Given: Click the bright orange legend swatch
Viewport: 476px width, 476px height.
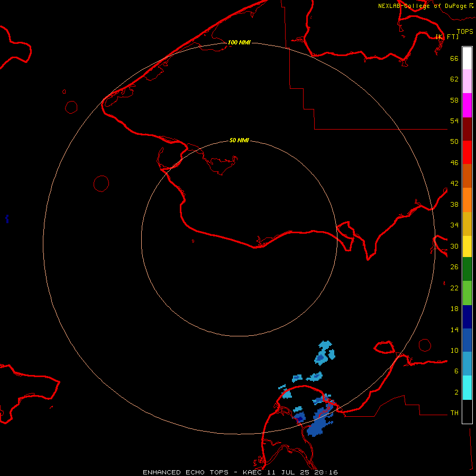Looking at the screenshot, I should coord(467,200).
